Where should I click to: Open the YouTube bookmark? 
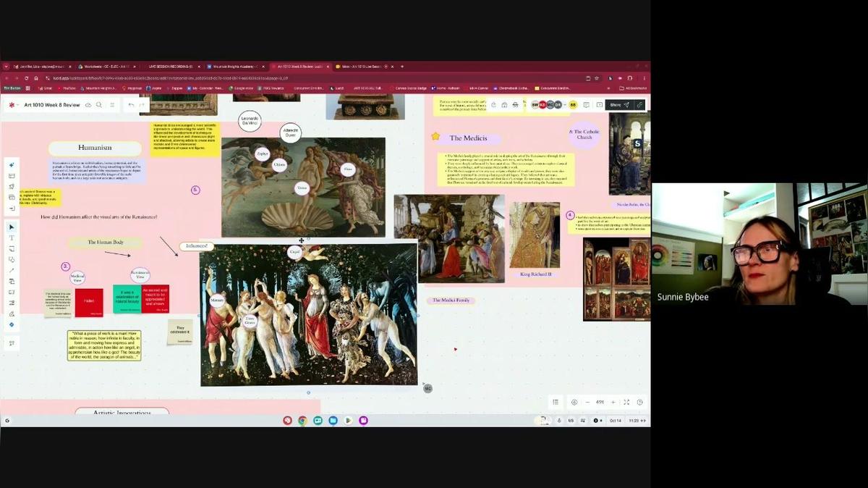(67, 88)
